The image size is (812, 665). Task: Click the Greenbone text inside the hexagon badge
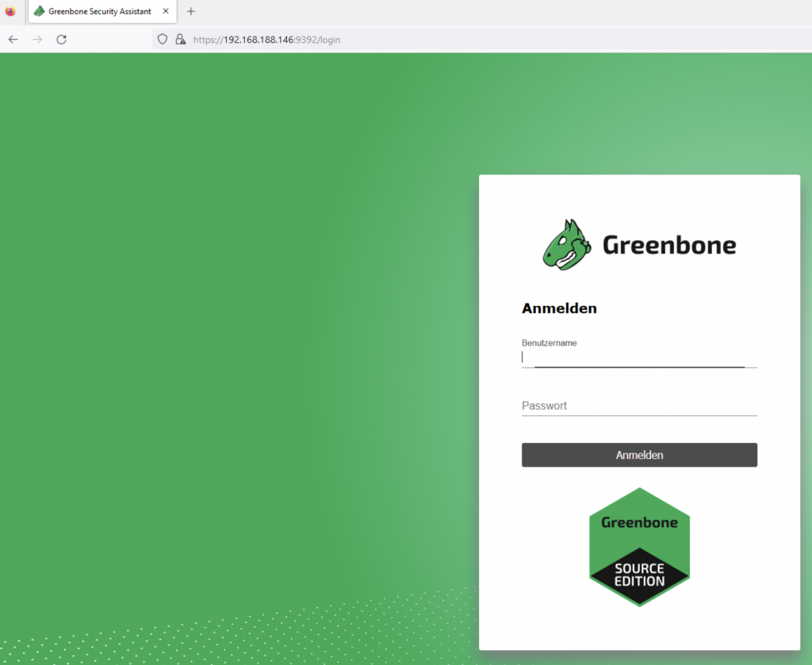click(x=639, y=522)
